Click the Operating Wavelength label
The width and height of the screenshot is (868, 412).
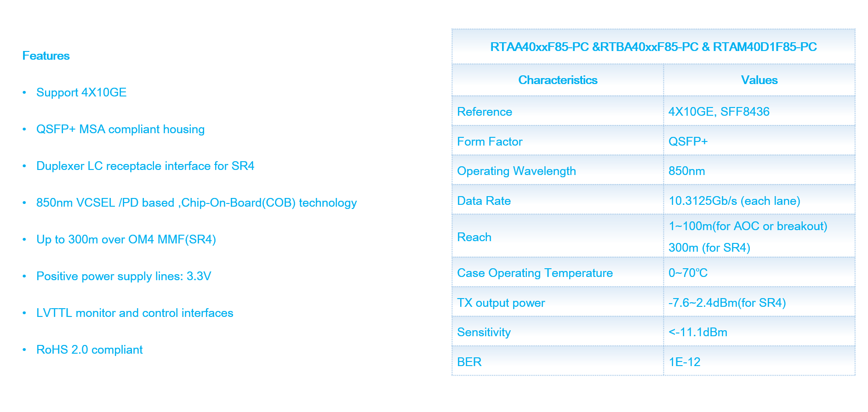(516, 171)
